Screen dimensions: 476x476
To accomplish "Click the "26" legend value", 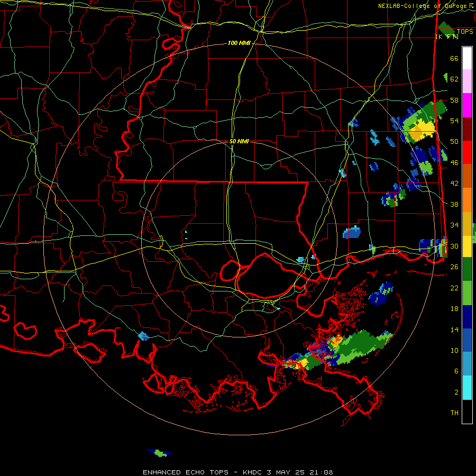I will pyautogui.click(x=454, y=267).
